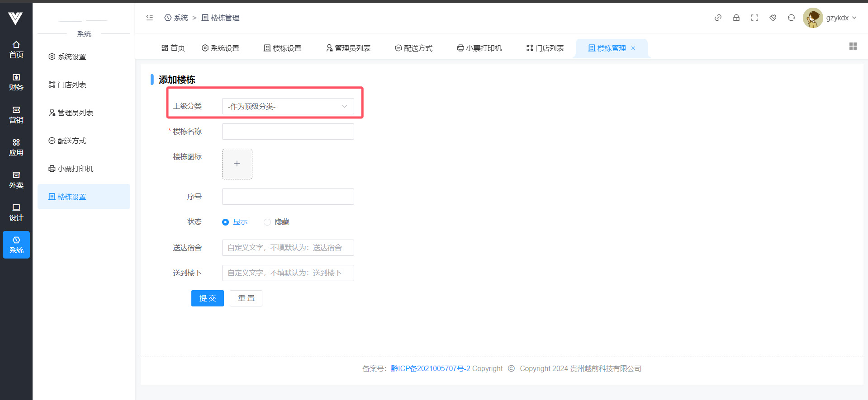Expand the gzykdx user account menu
Image resolution: width=868 pixels, height=400 pixels.
(830, 18)
